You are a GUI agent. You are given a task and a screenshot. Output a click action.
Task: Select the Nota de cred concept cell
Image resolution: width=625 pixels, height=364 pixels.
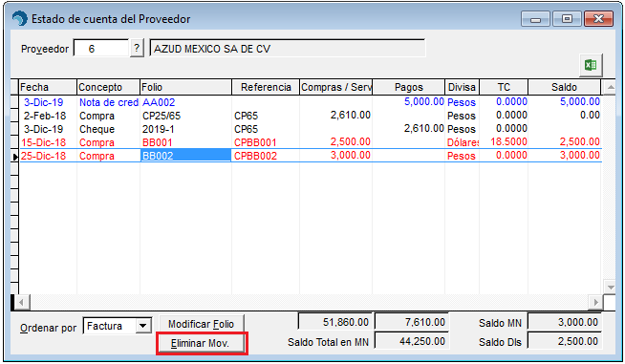click(108, 102)
